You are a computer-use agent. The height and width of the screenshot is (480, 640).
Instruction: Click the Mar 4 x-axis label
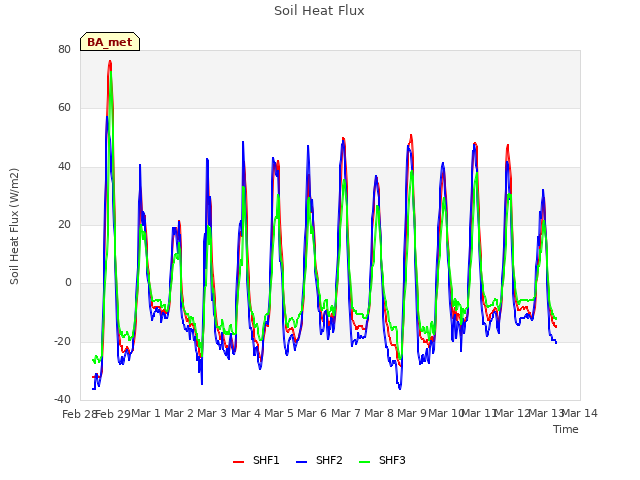point(246,413)
